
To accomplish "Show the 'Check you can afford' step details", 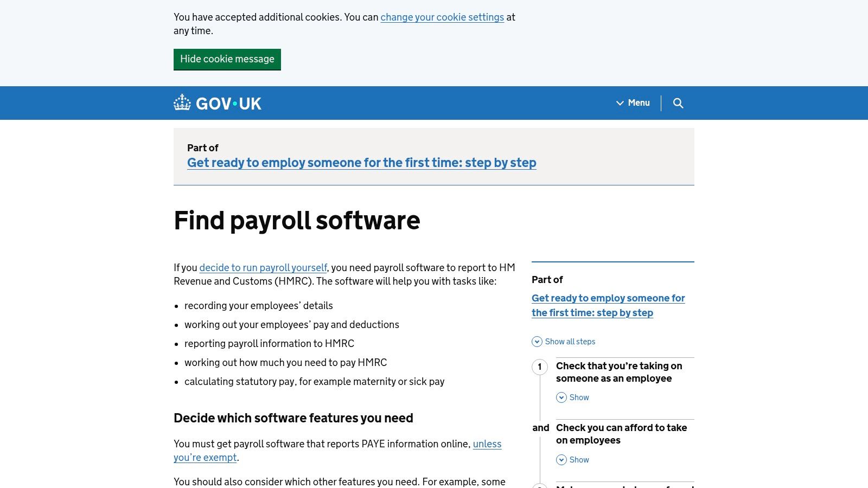I will (x=579, y=460).
